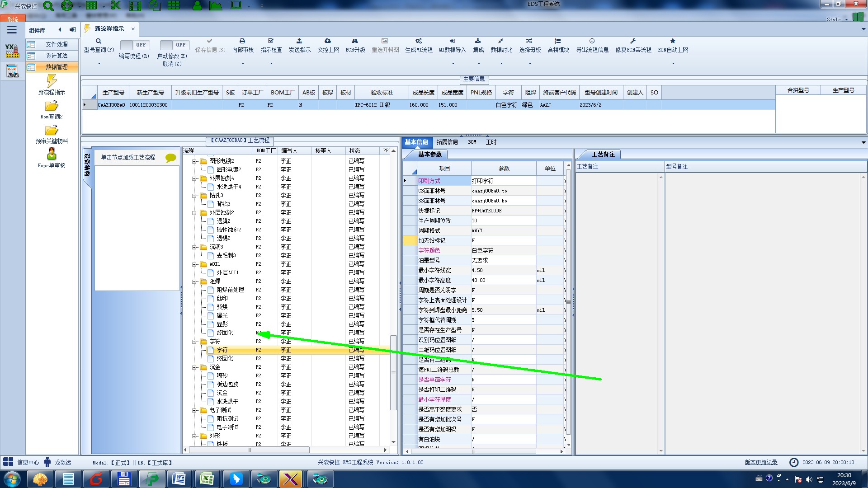Click the 型号查询 search icon
The width and height of the screenshot is (868, 488).
click(x=99, y=41)
